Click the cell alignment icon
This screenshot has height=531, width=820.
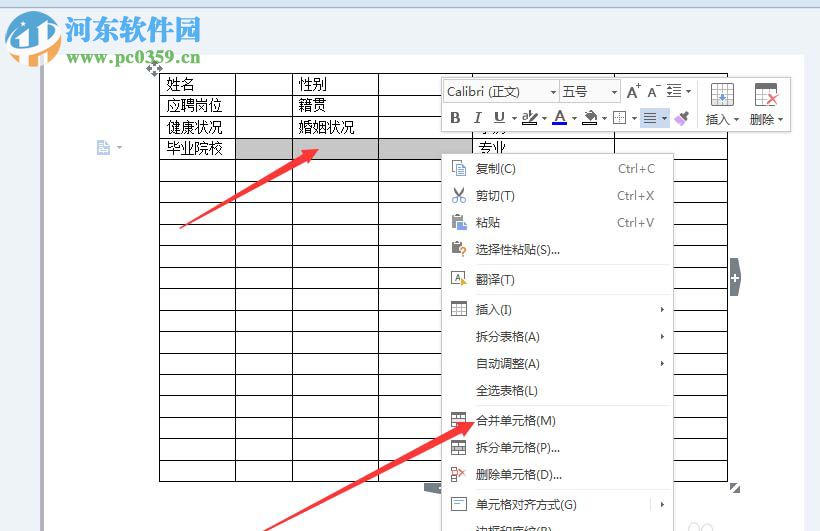pos(459,504)
